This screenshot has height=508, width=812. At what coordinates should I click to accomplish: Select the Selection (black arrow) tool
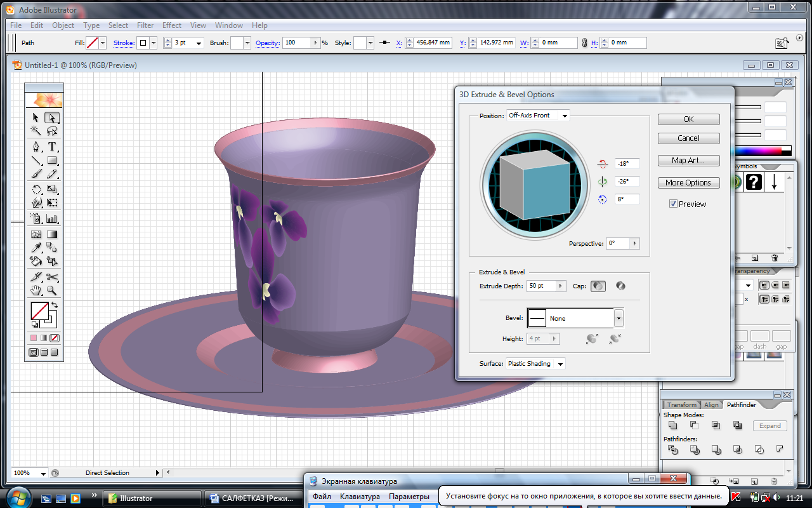click(x=36, y=117)
